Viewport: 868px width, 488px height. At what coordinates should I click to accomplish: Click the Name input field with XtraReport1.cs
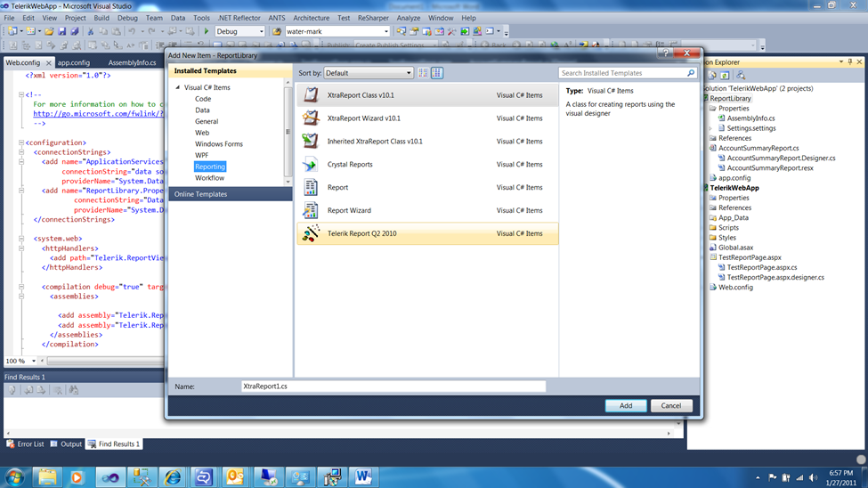[x=393, y=386]
